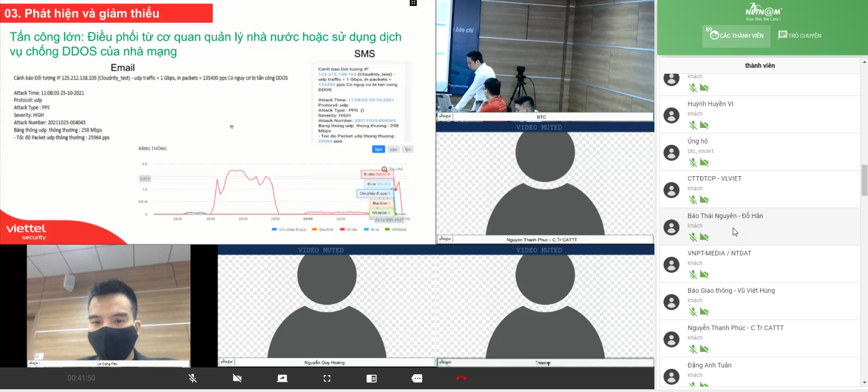
Task: Click muted mic icon for Báo Thái Nguyên
Action: click(x=693, y=237)
